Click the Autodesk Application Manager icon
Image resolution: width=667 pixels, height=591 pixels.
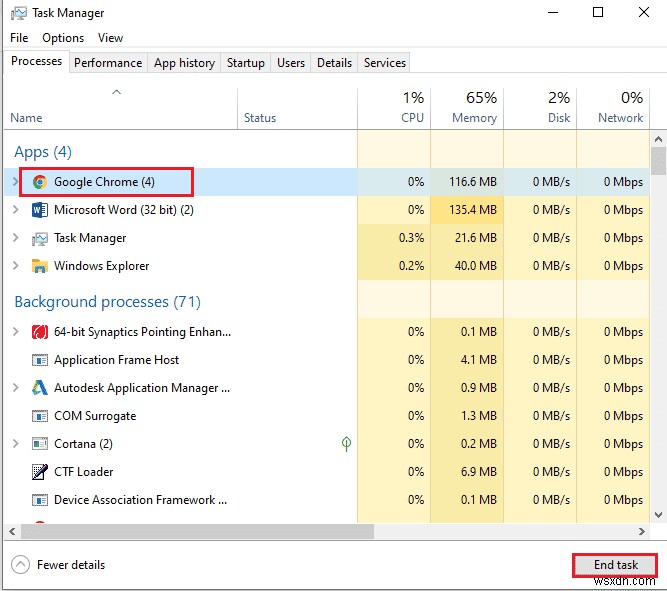point(40,388)
